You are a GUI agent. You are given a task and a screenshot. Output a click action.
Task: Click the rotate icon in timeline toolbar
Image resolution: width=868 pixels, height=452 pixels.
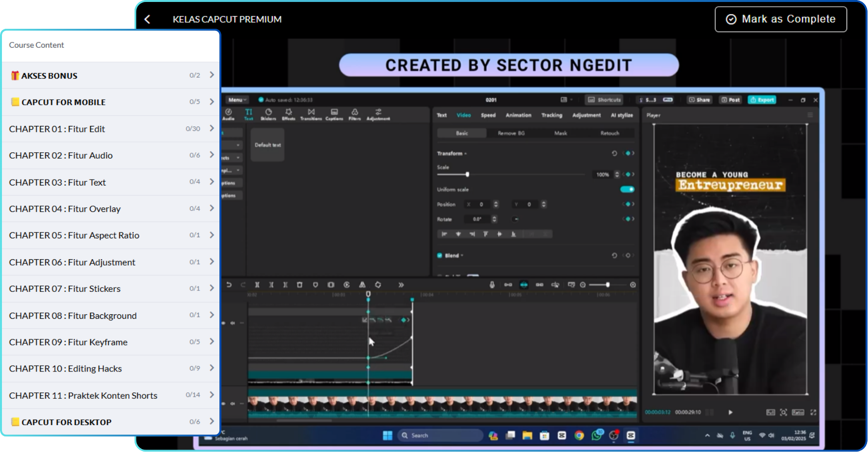click(378, 285)
